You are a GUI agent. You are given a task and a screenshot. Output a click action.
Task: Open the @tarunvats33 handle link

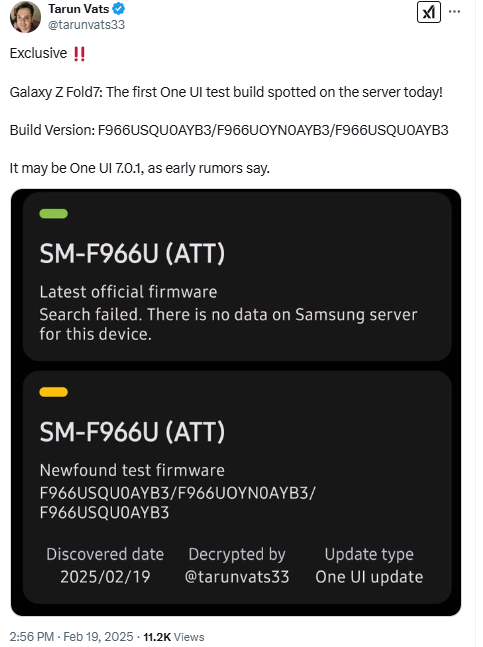pyautogui.click(x=86, y=25)
